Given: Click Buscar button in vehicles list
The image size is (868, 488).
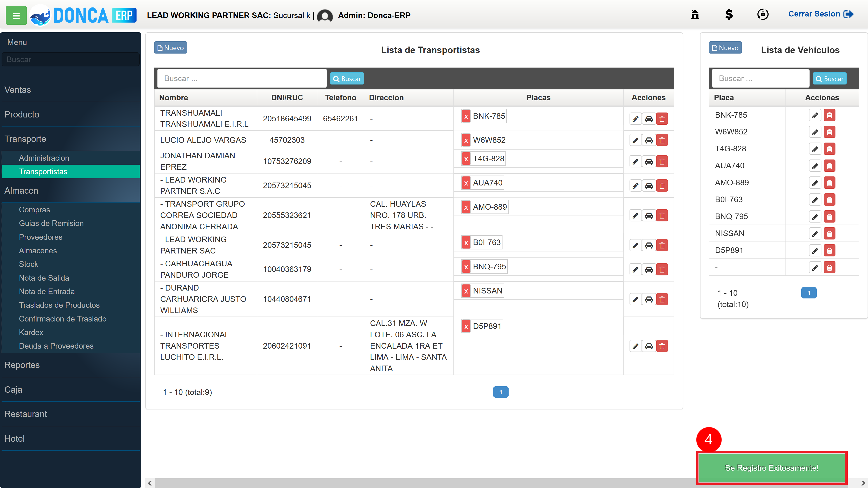Looking at the screenshot, I should (829, 79).
